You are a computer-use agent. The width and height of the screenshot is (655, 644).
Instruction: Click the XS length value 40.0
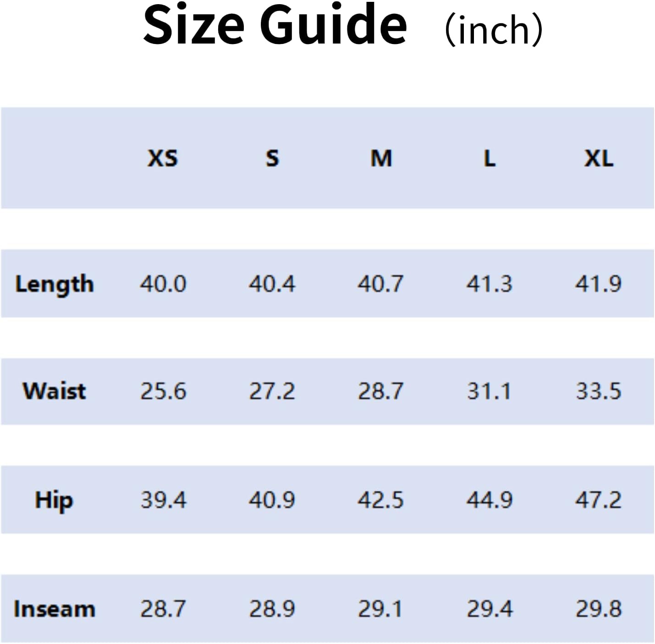(163, 284)
